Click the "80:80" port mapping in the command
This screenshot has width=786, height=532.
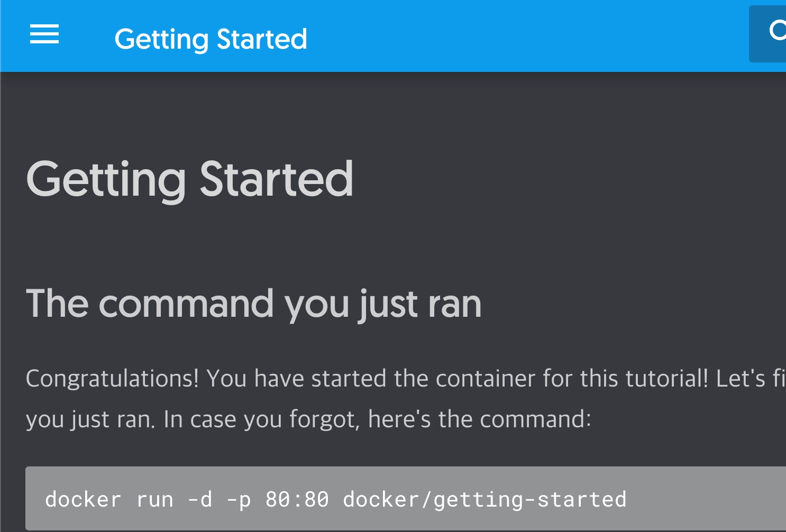tap(297, 499)
